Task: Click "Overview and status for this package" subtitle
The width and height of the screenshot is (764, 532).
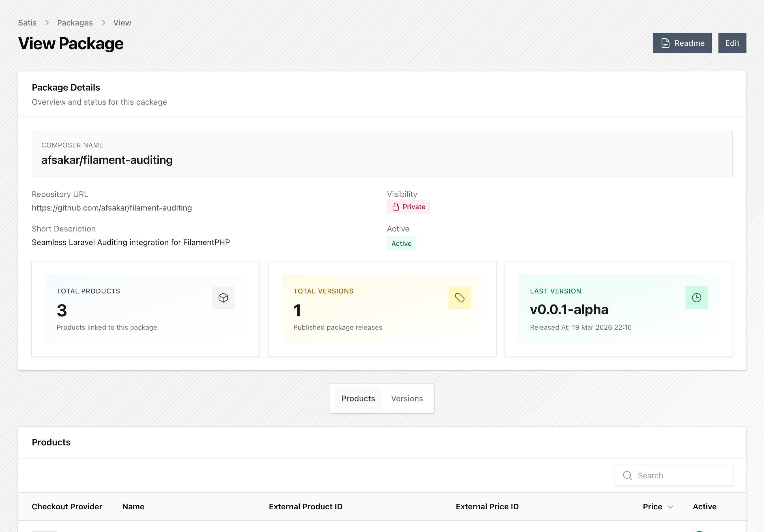Action: click(100, 102)
